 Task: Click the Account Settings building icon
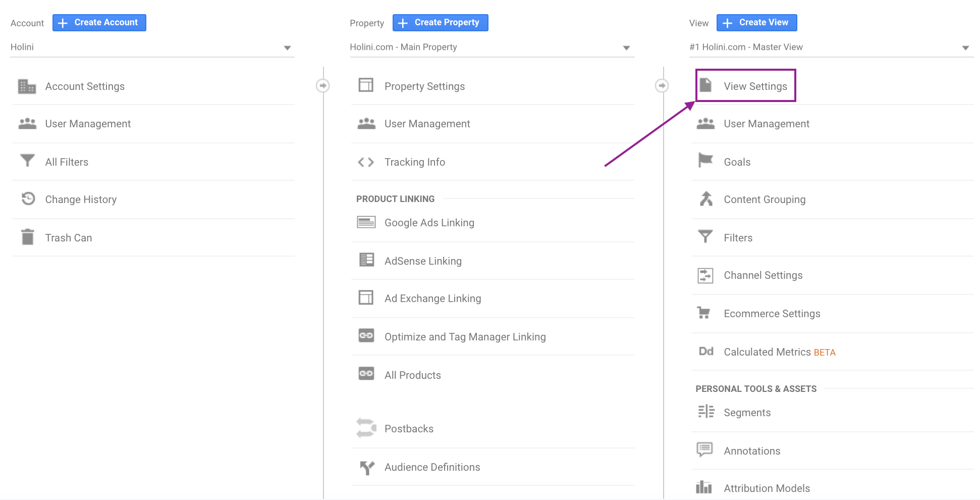click(27, 86)
